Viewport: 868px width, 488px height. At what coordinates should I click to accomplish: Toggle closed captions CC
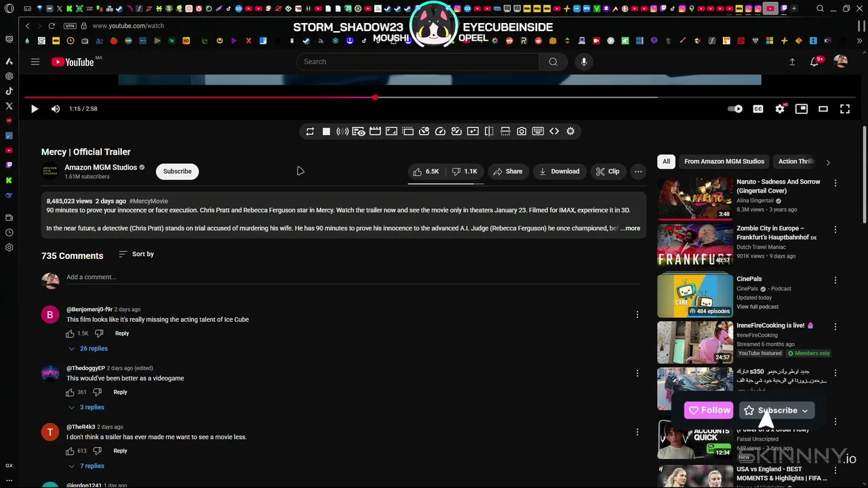click(758, 108)
